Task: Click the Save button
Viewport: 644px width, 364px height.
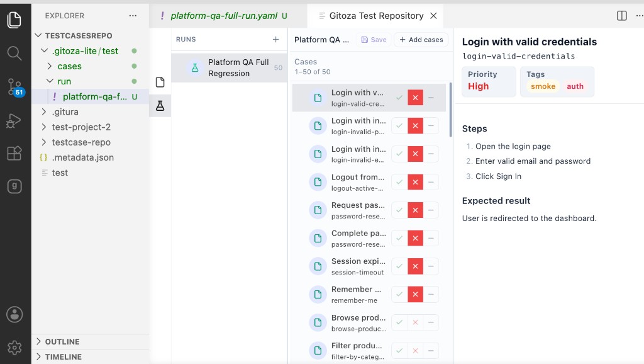Action: click(374, 40)
